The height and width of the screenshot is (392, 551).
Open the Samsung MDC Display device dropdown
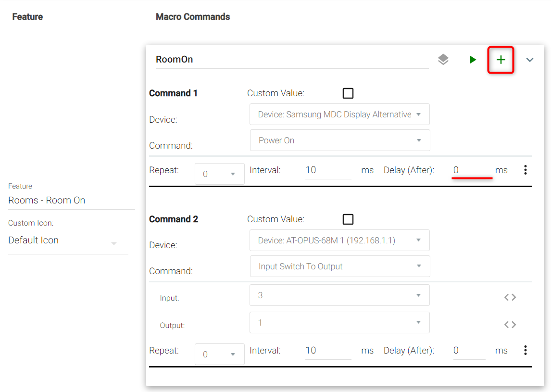[x=339, y=114]
